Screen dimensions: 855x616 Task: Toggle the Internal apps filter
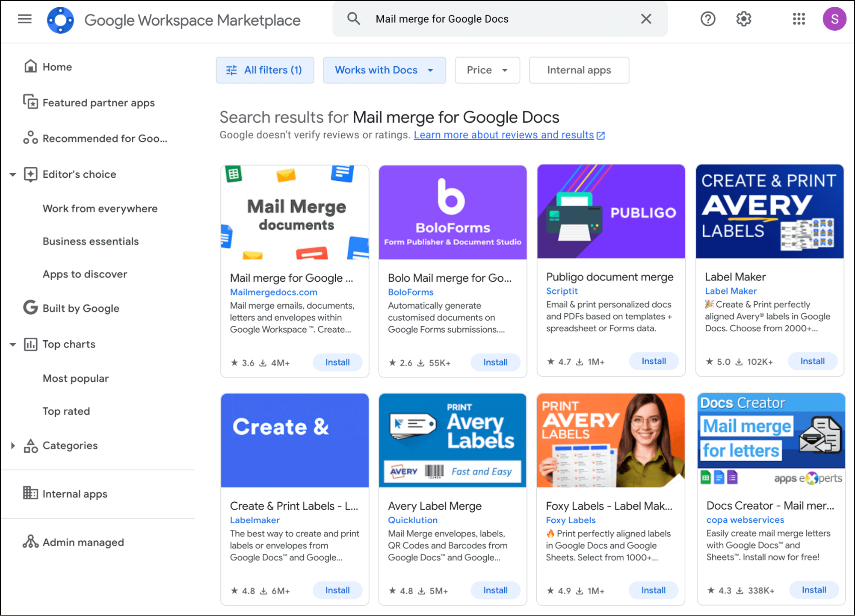pyautogui.click(x=579, y=70)
